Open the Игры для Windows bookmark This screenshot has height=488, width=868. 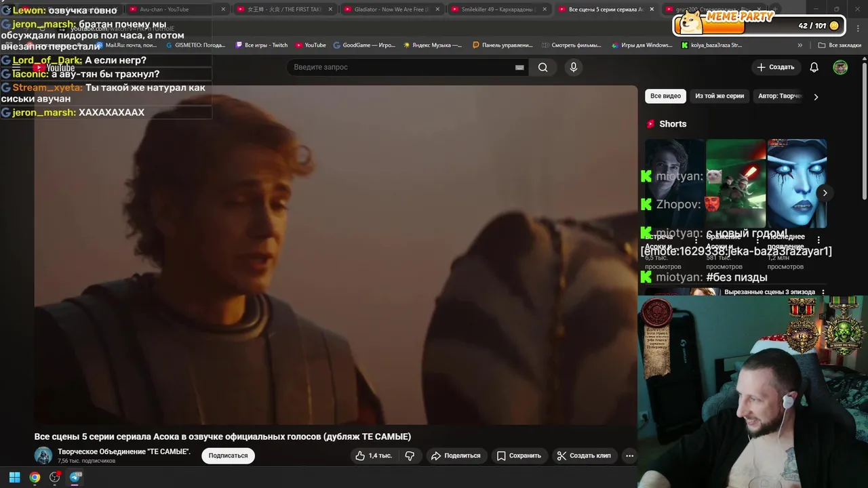tap(642, 45)
